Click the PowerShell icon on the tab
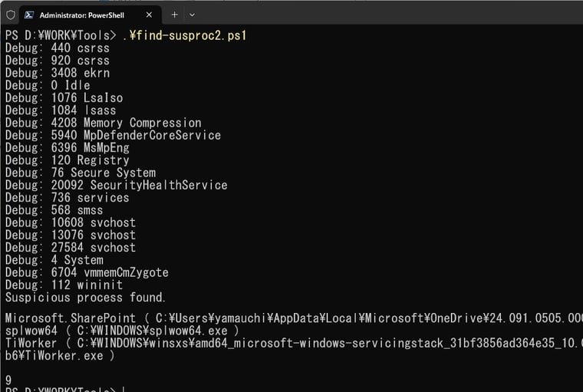The height and width of the screenshot is (392, 583). [x=28, y=15]
